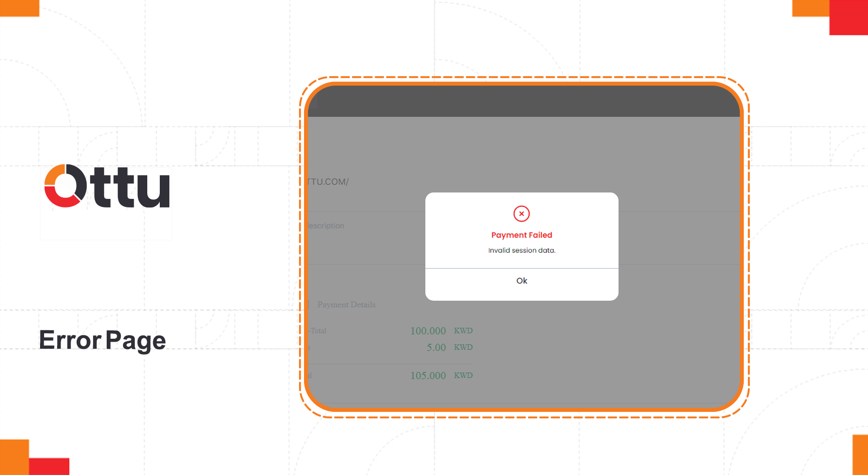
Task: Click the Invalid session data message
Action: click(x=521, y=250)
